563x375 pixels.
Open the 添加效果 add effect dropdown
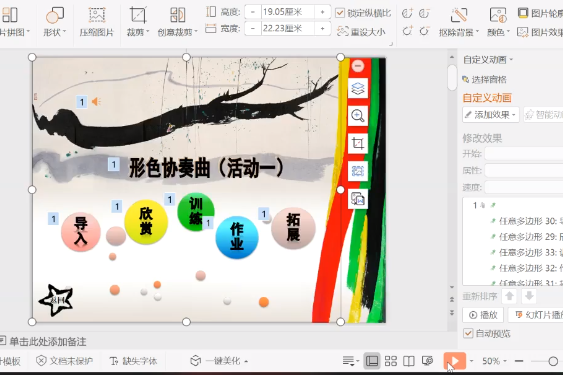click(x=491, y=115)
